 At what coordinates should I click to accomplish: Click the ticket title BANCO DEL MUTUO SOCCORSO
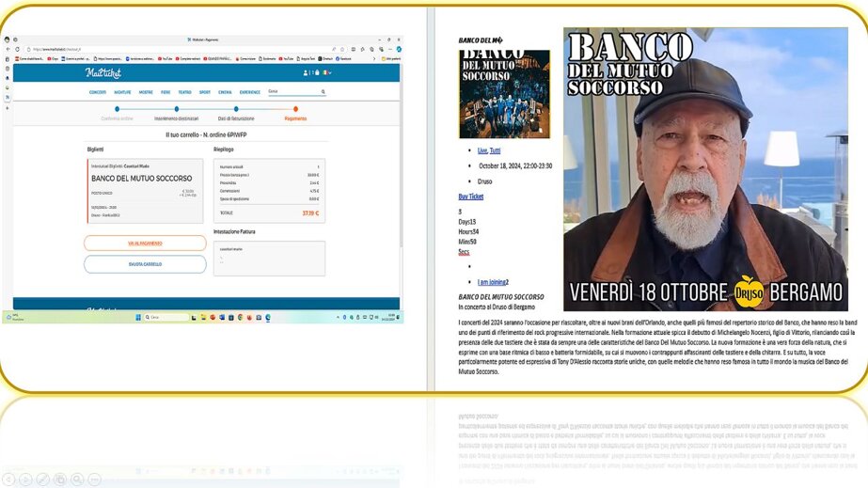click(x=142, y=178)
